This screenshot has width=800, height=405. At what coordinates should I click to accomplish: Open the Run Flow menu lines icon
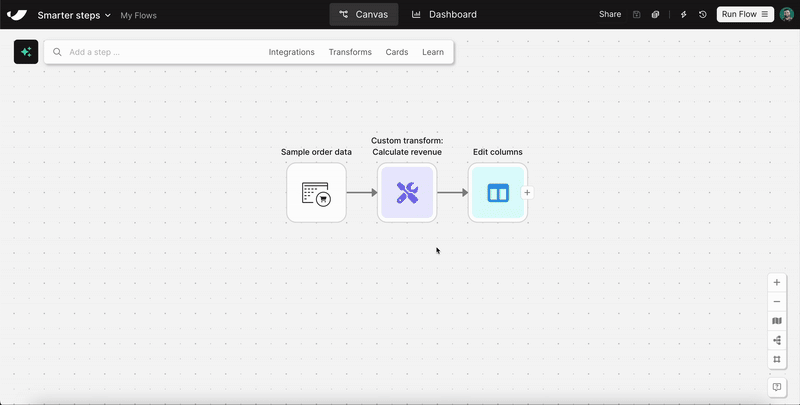764,14
